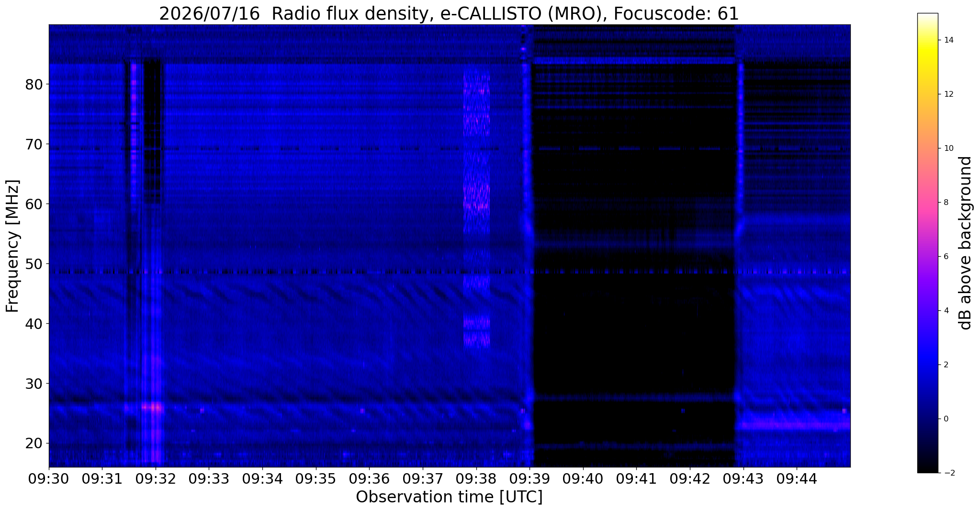Click the 50 MHz frequency label

[34, 264]
